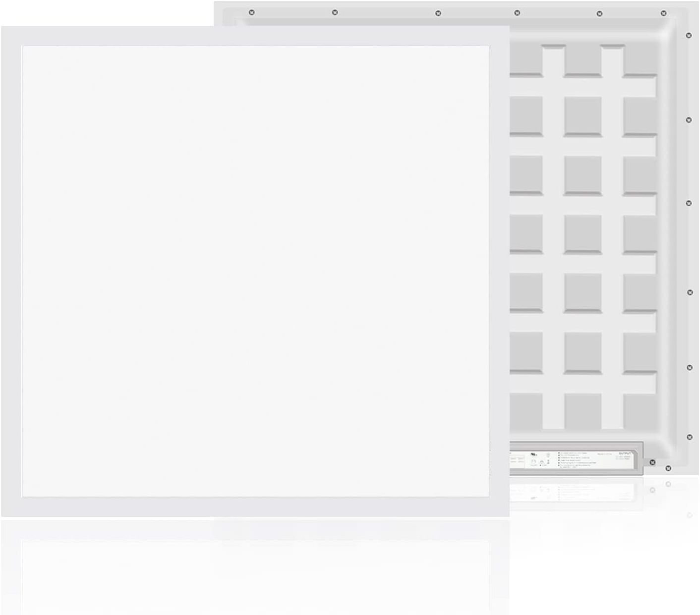Click the bottom-right embossed square on back panel
Image resolution: width=700 pixels, height=615 pixels.
pyautogui.click(x=640, y=411)
